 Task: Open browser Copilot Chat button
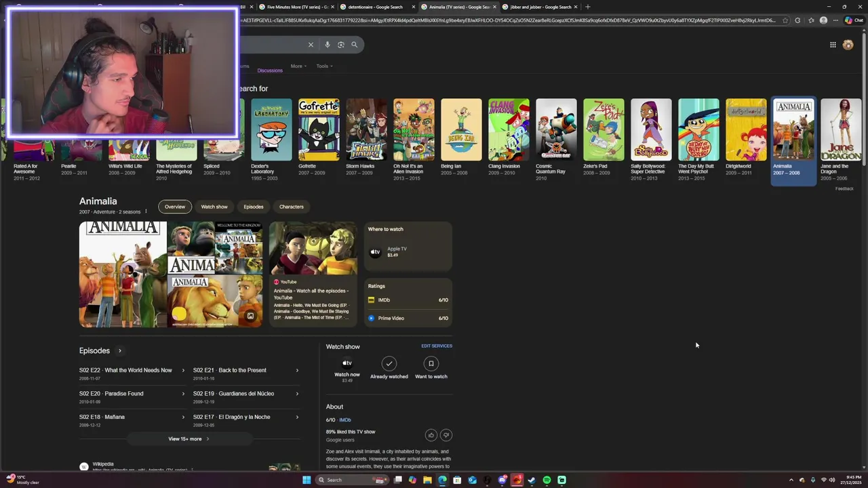853,20
